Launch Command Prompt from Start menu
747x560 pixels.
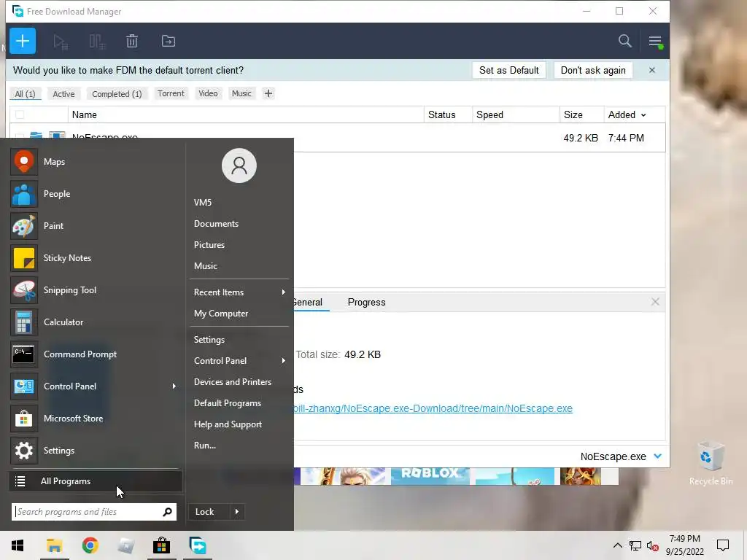[94, 354]
